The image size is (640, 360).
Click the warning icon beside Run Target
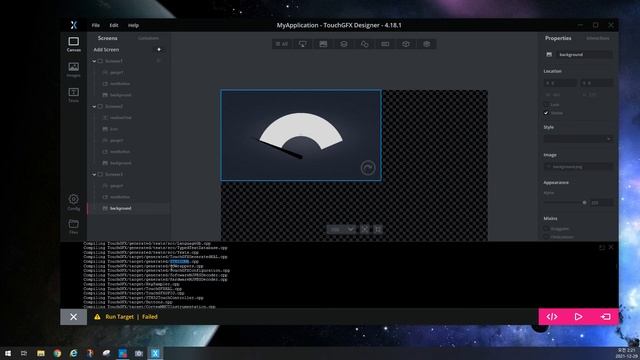click(x=97, y=317)
